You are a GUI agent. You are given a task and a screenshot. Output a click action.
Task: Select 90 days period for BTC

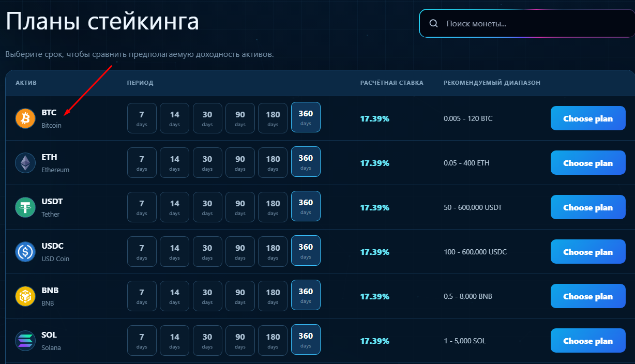240,118
